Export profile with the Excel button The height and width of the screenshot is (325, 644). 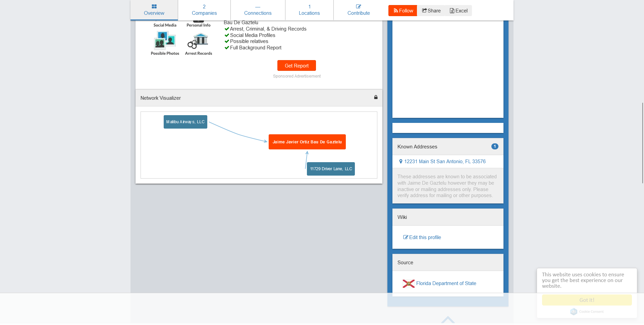coord(459,11)
